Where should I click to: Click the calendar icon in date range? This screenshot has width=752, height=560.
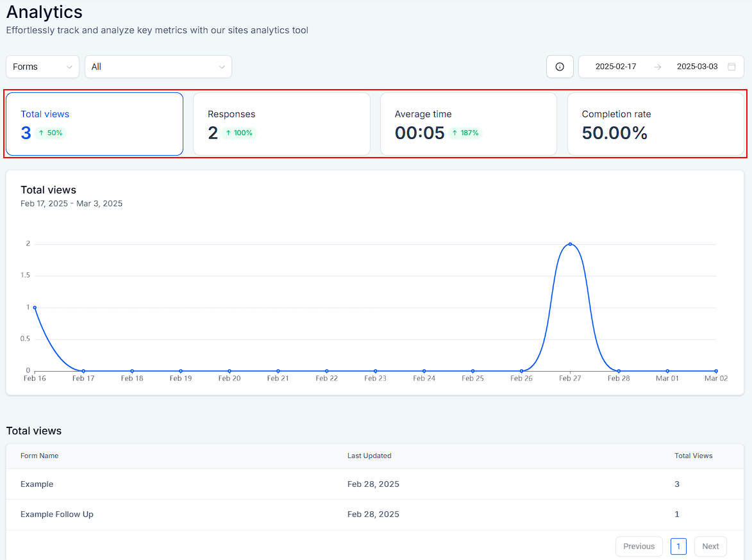(x=731, y=67)
